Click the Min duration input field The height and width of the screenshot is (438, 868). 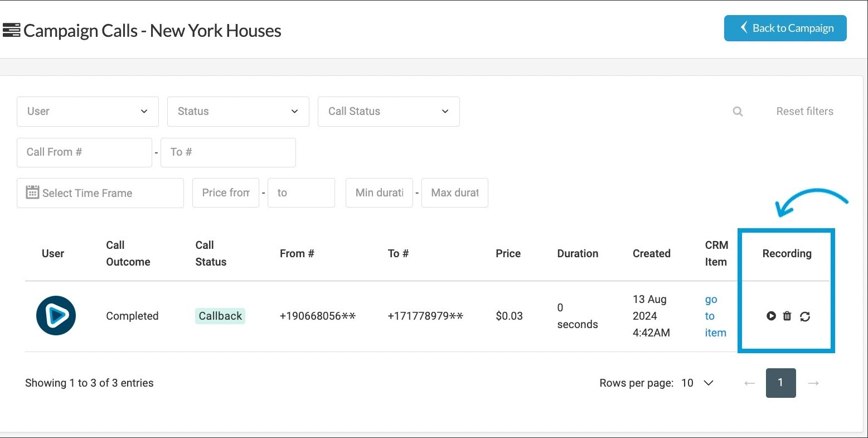tap(379, 193)
